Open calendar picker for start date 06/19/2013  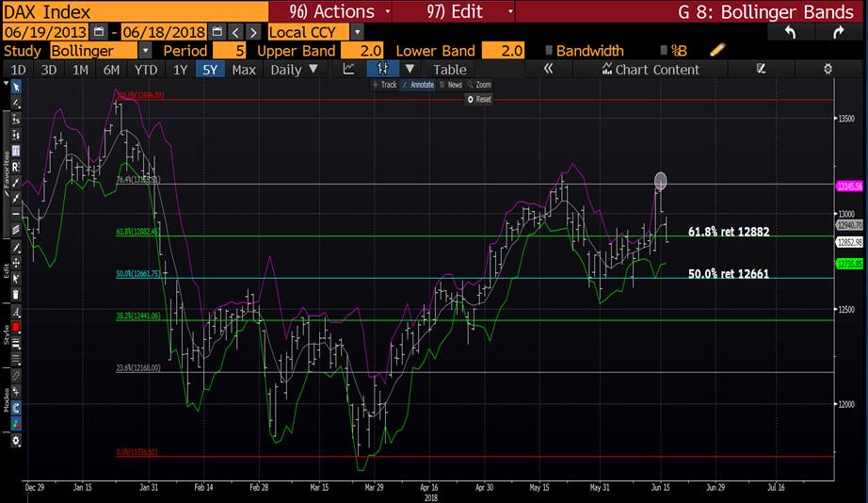[99, 32]
